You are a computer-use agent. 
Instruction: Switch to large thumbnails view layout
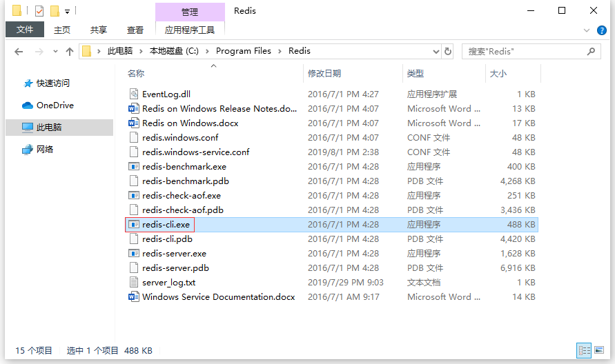(x=599, y=350)
